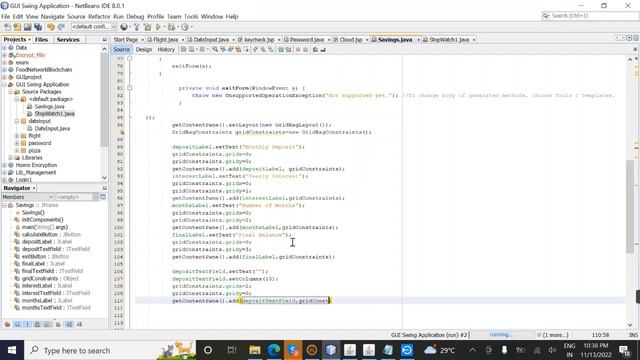
Task: Open the Debug menu
Action: click(135, 16)
